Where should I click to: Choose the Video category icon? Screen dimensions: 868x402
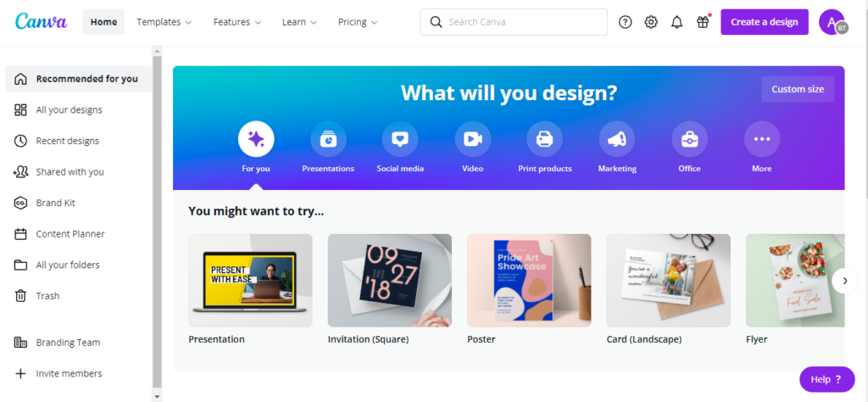pyautogui.click(x=473, y=139)
